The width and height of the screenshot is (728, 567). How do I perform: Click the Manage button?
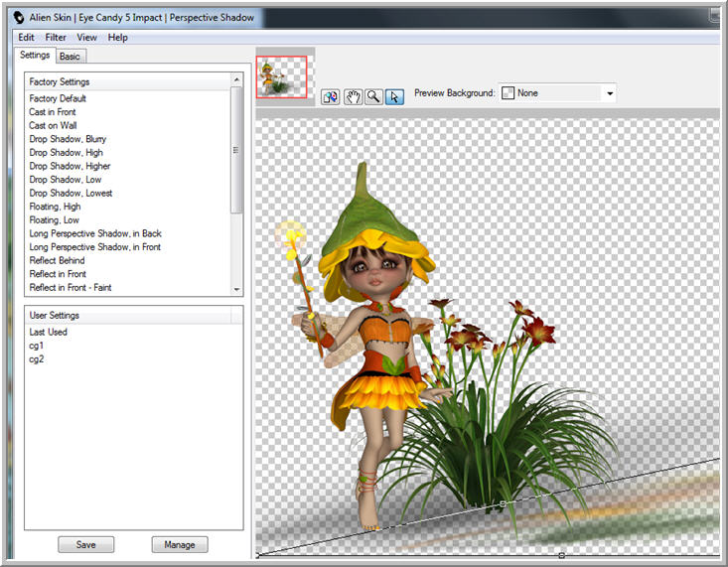pos(180,544)
